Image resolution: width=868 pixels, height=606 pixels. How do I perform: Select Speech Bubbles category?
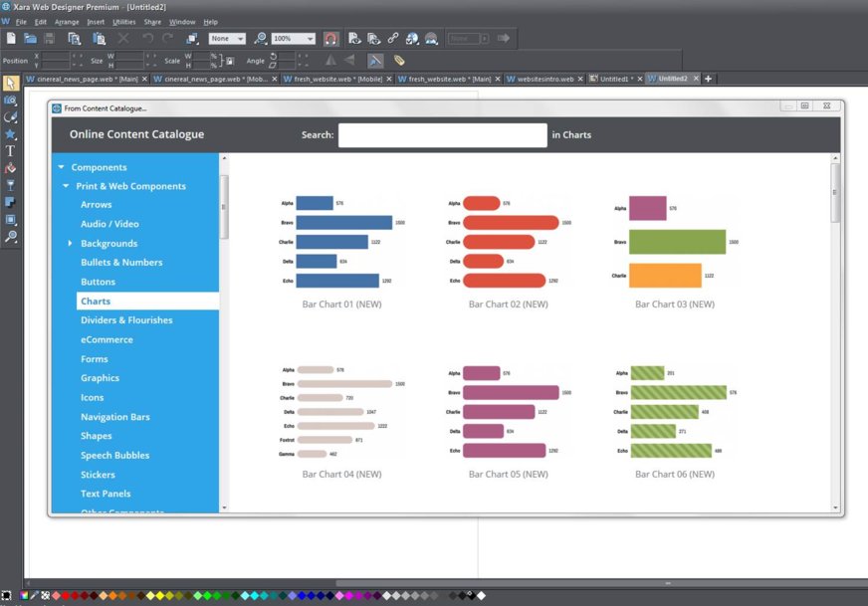[x=114, y=455]
